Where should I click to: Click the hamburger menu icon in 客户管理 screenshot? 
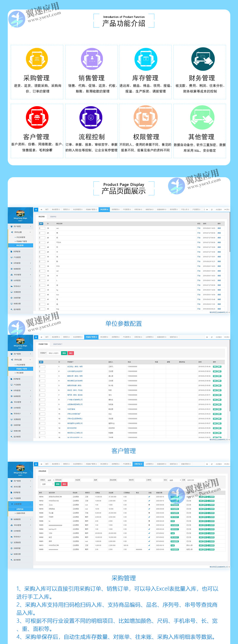pos(36,337)
